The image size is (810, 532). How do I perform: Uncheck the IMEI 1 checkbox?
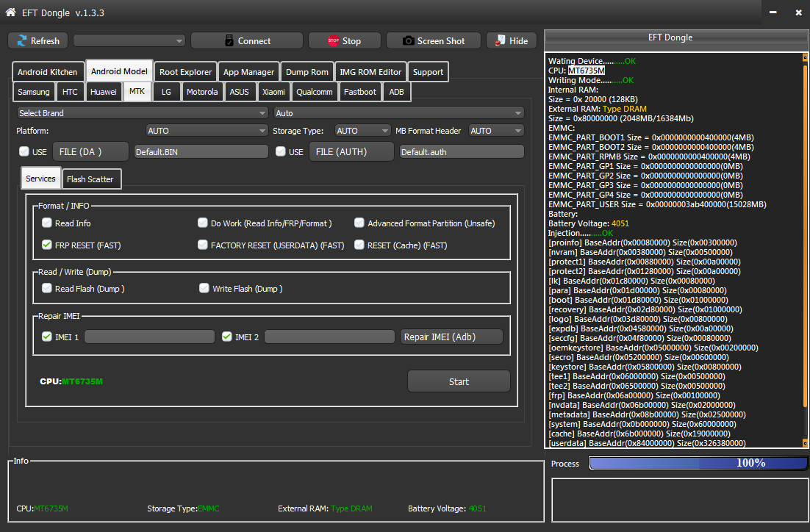pyautogui.click(x=47, y=337)
